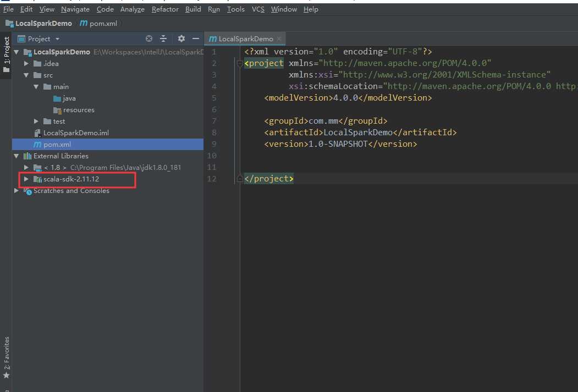Expand the test folder arrow
The image size is (578, 392).
(36, 121)
